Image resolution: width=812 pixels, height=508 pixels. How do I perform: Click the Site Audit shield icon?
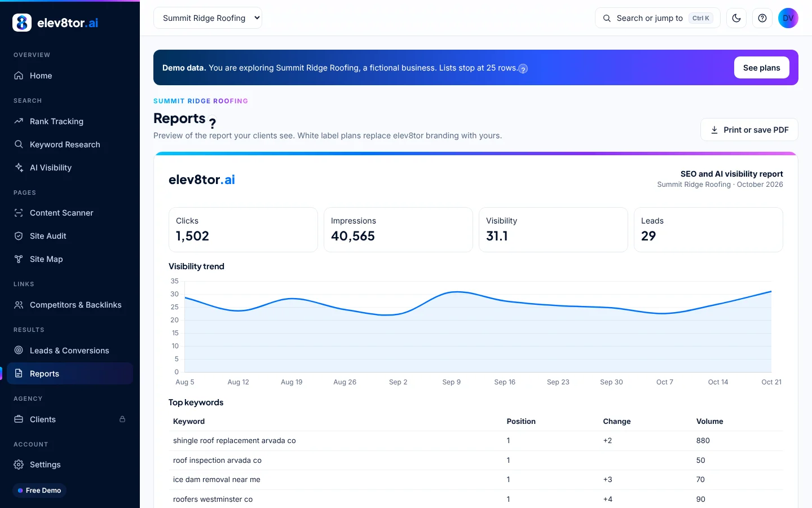(19, 236)
